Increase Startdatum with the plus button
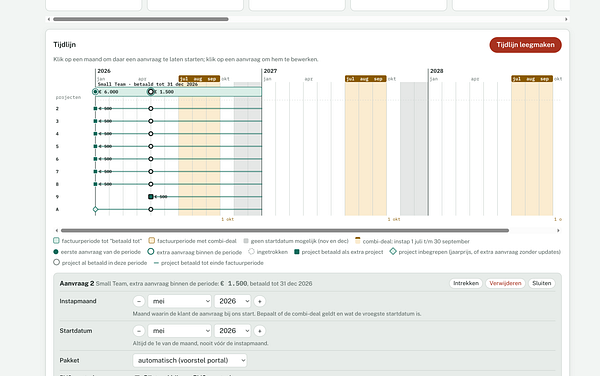 click(x=259, y=331)
